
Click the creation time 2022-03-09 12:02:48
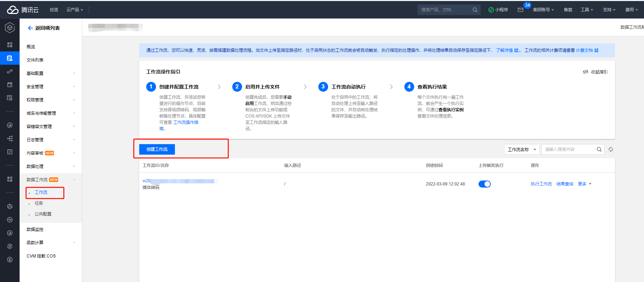(445, 184)
